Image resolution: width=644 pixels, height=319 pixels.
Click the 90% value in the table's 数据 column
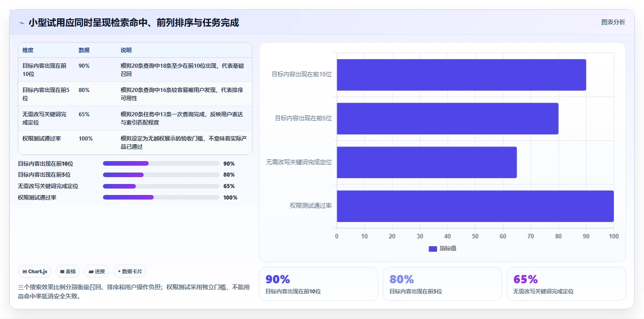84,65
